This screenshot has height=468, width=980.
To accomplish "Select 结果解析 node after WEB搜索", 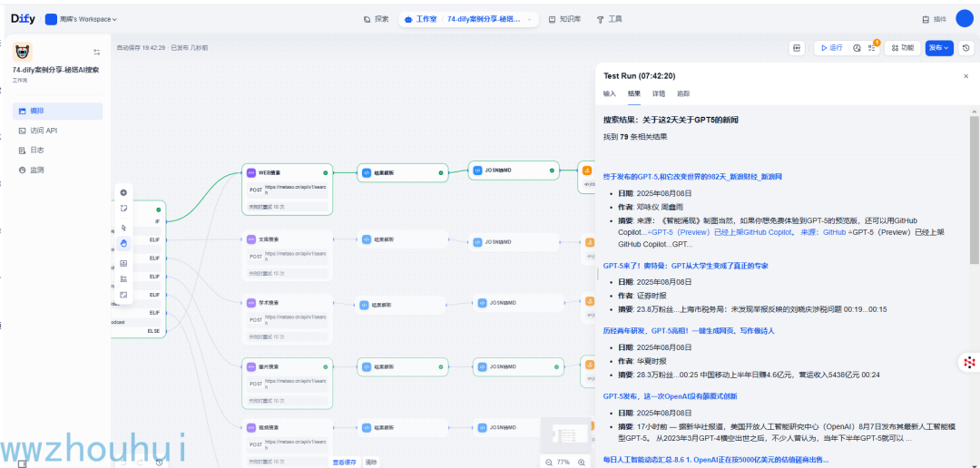I will click(x=403, y=173).
